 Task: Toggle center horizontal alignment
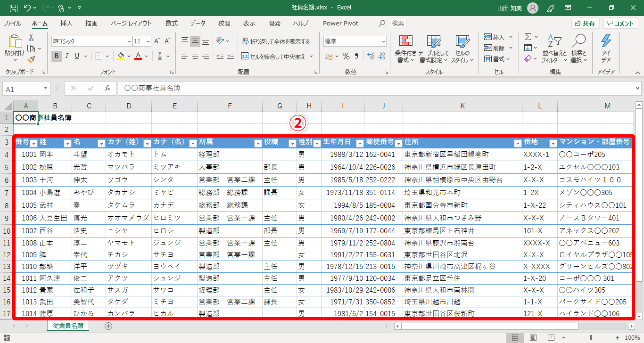coord(195,56)
